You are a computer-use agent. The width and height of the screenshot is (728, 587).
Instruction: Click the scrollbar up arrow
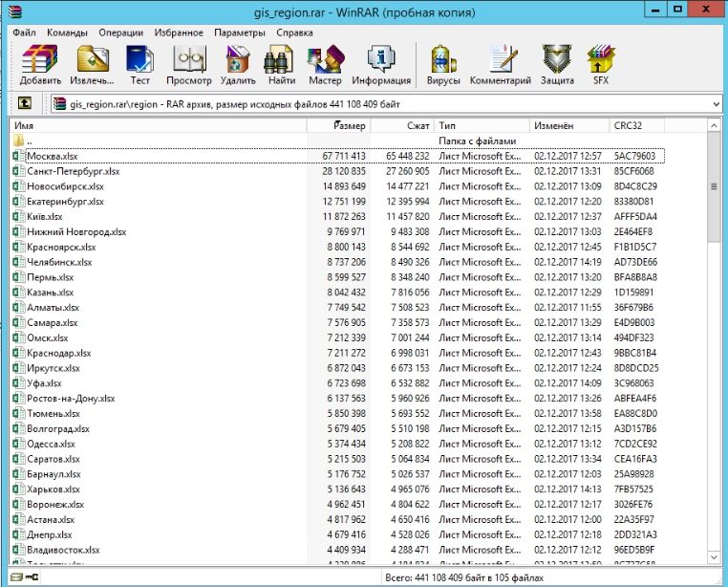714,125
